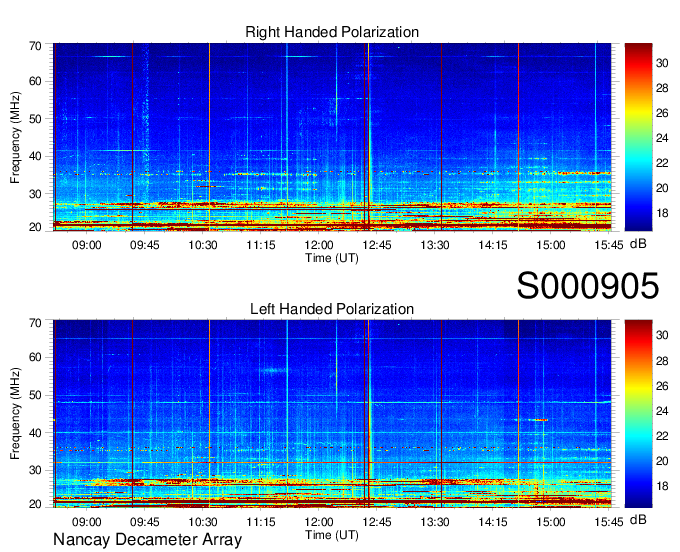Click the 60 frequency tick of Right Handed plot
This screenshot has width=680, height=552.
(x=35, y=81)
